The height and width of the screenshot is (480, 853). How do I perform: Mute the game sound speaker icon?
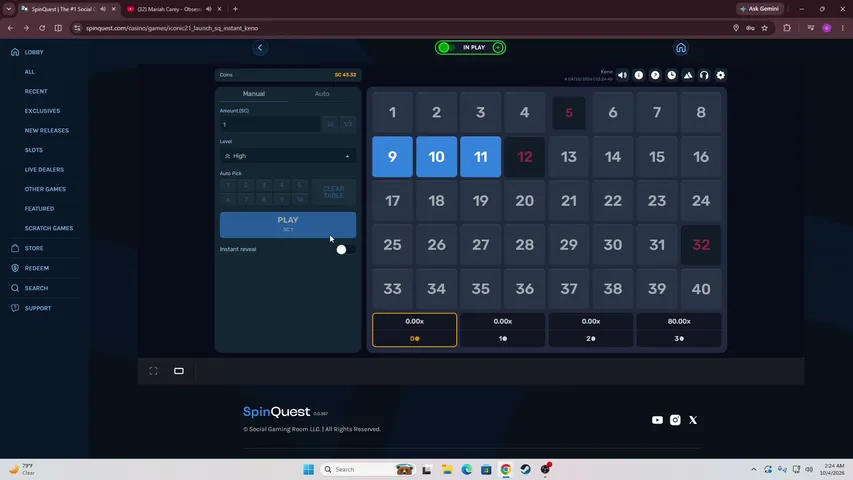pyautogui.click(x=622, y=75)
